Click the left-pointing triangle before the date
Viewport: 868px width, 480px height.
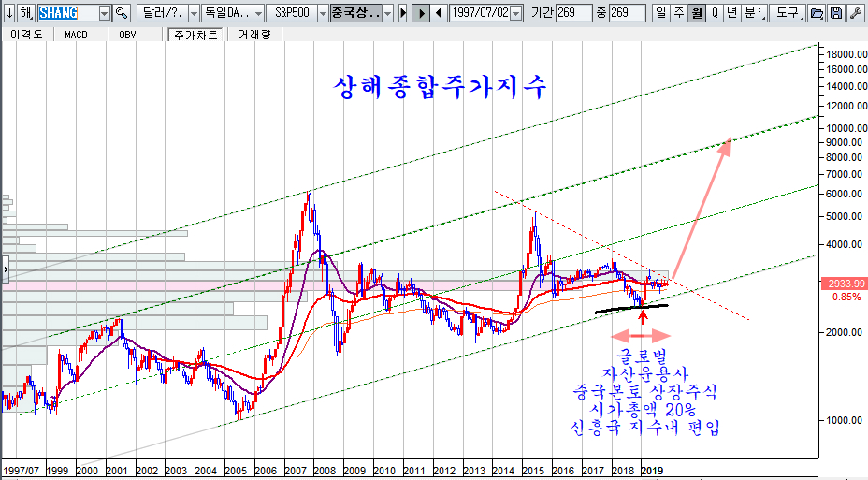439,13
